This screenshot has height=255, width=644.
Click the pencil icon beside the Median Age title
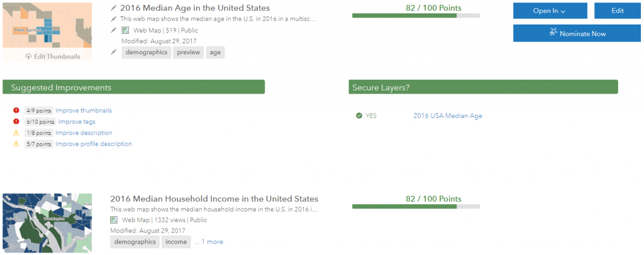point(113,8)
